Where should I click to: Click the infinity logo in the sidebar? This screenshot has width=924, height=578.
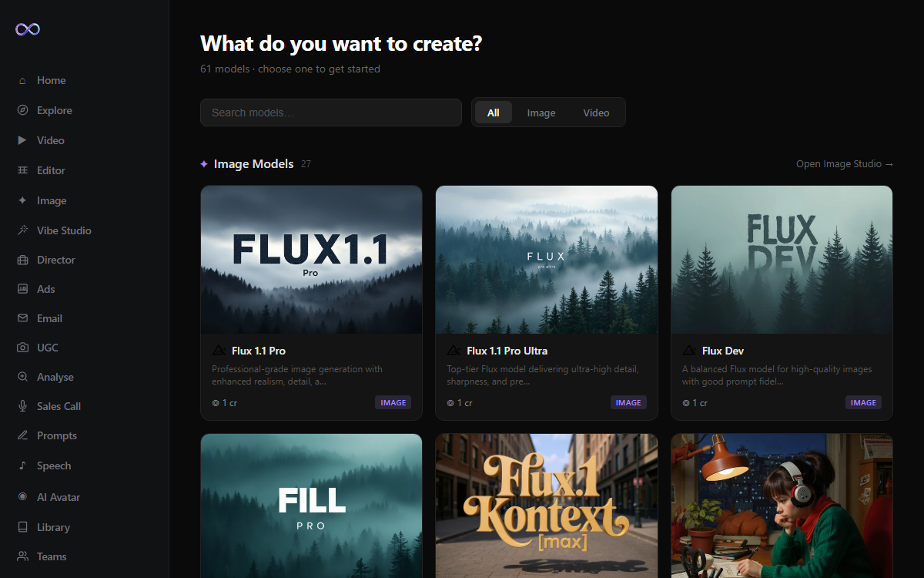(28, 29)
